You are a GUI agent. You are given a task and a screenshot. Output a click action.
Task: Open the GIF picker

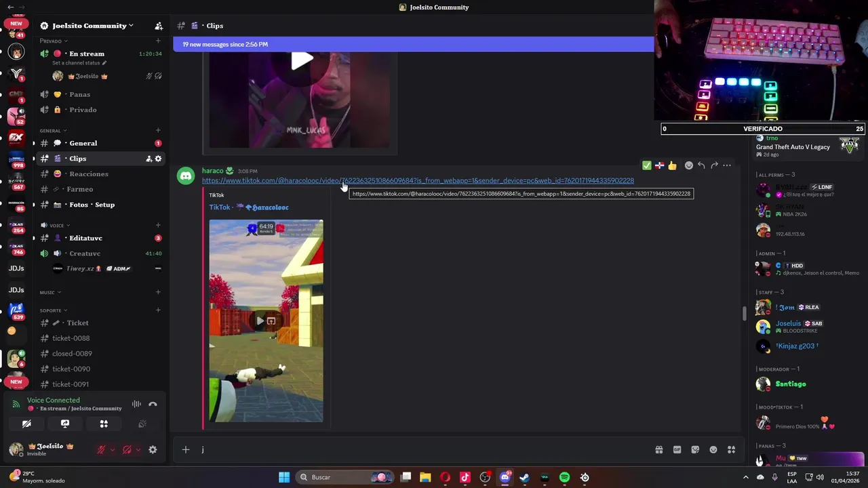(677, 449)
